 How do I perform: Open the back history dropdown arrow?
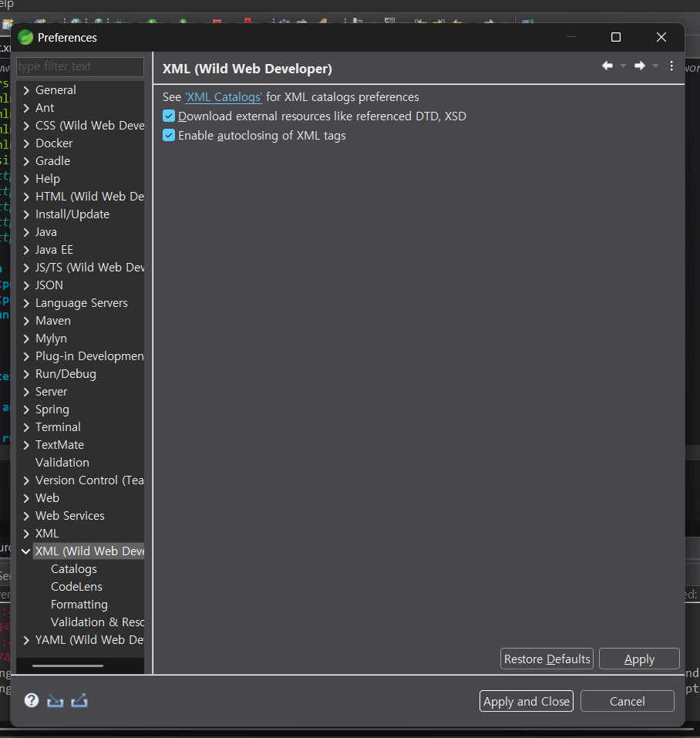[623, 66]
